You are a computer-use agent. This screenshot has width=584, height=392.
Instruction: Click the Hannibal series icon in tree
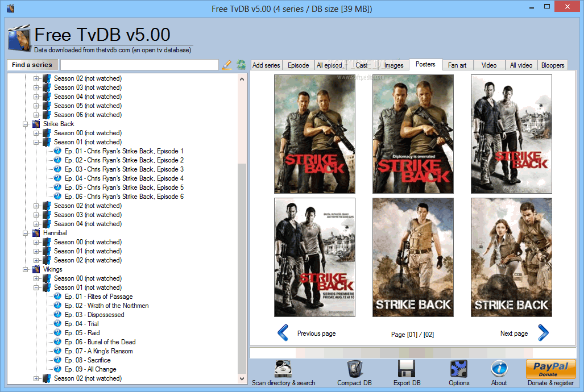(x=36, y=233)
